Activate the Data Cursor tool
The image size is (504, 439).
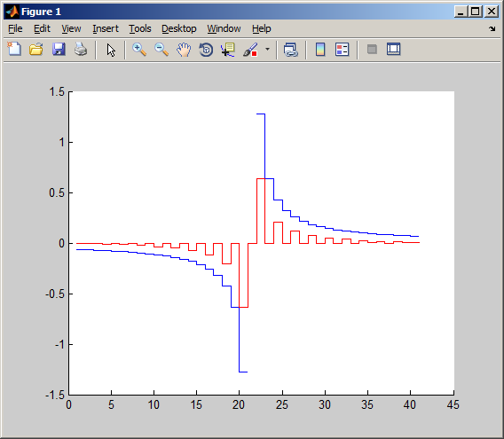pyautogui.click(x=228, y=50)
